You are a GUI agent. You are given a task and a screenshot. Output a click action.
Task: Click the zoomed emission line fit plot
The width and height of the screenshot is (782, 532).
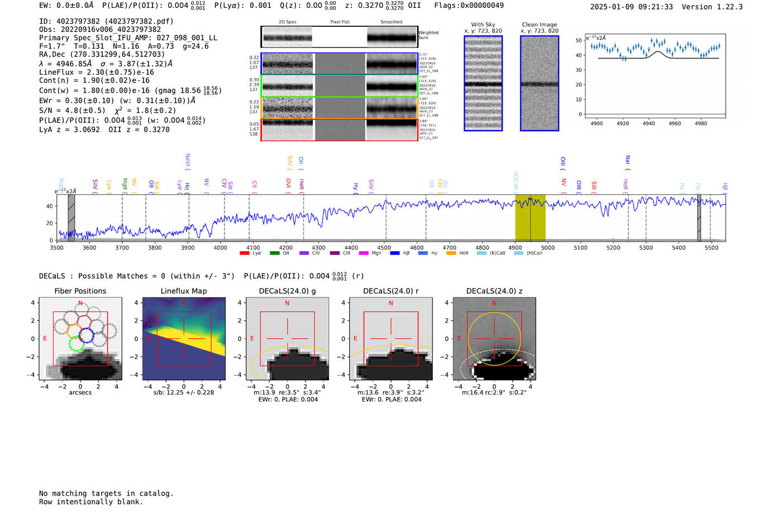[x=655, y=76]
